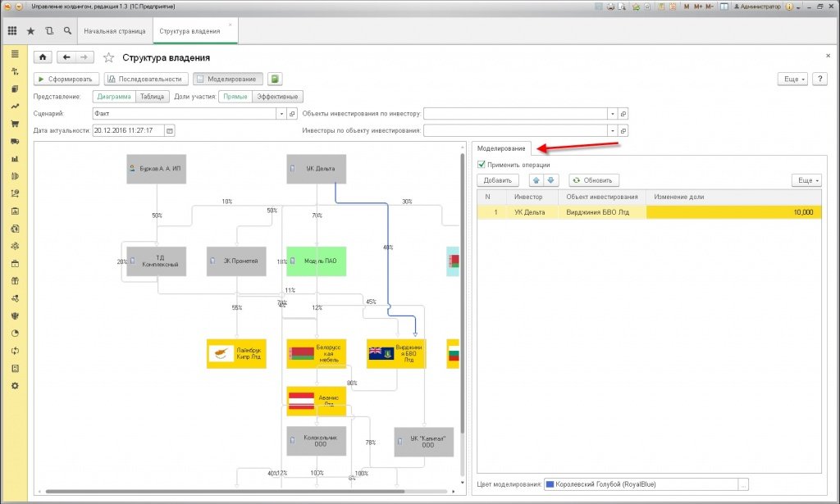Move the operation up with the arrow

tap(536, 180)
